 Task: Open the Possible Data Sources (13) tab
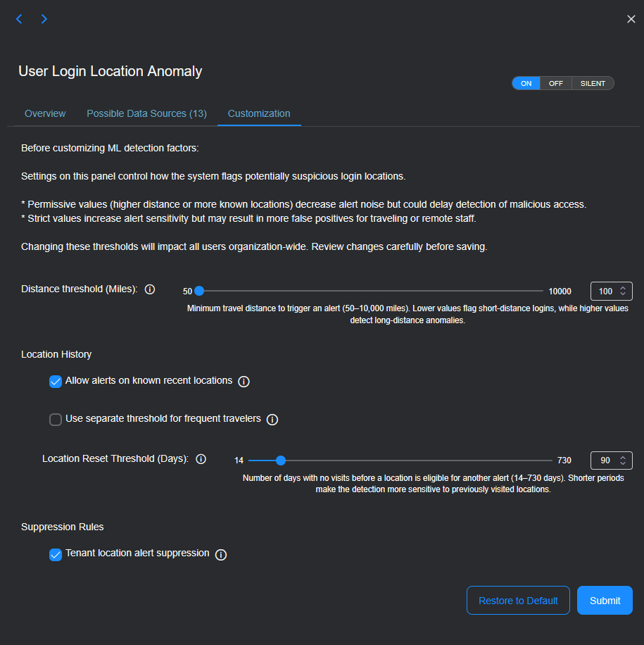146,113
